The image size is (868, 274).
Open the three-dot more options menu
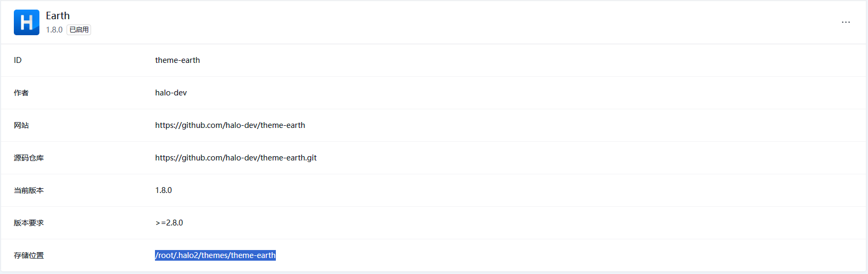[846, 22]
